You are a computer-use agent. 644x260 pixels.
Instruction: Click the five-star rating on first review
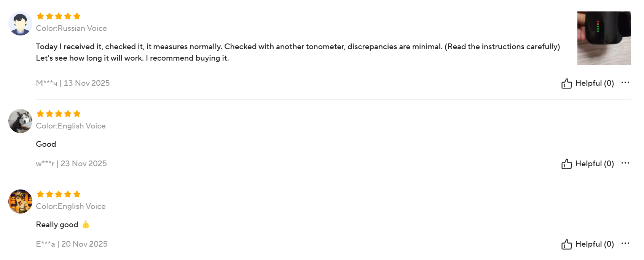[59, 16]
